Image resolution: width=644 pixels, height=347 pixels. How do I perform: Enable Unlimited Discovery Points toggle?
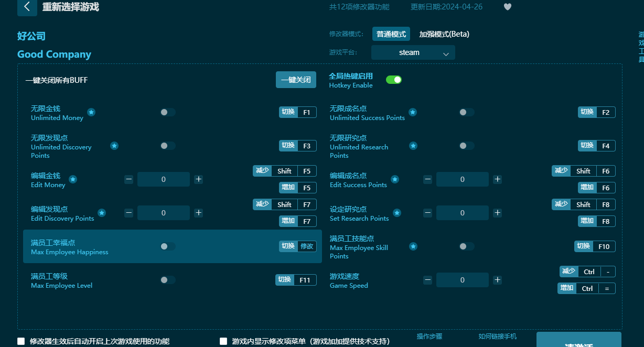pos(168,146)
